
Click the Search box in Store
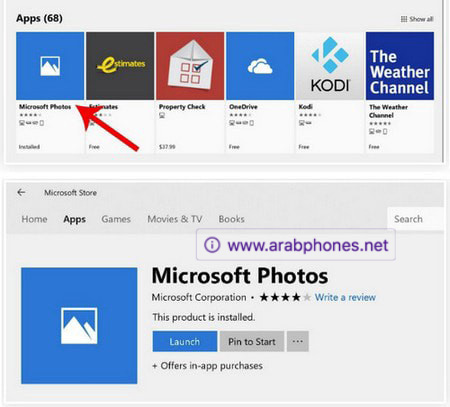pyautogui.click(x=415, y=219)
